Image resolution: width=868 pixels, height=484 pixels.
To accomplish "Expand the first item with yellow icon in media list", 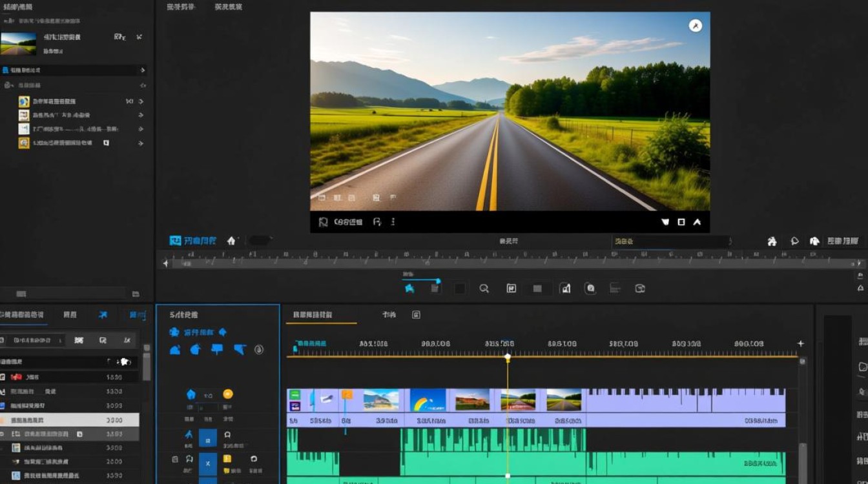I will 141,101.
